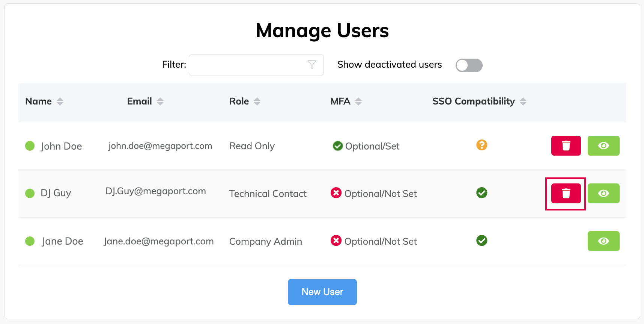View Jane Doe's user details

tap(603, 241)
